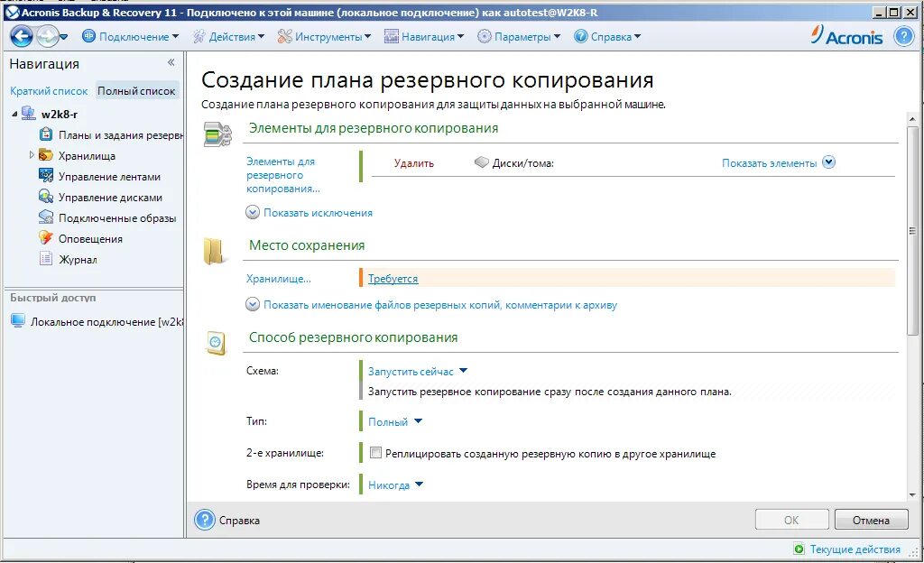The image size is (924, 563).
Task: Open Подключенные образы icon
Action: pos(45,217)
